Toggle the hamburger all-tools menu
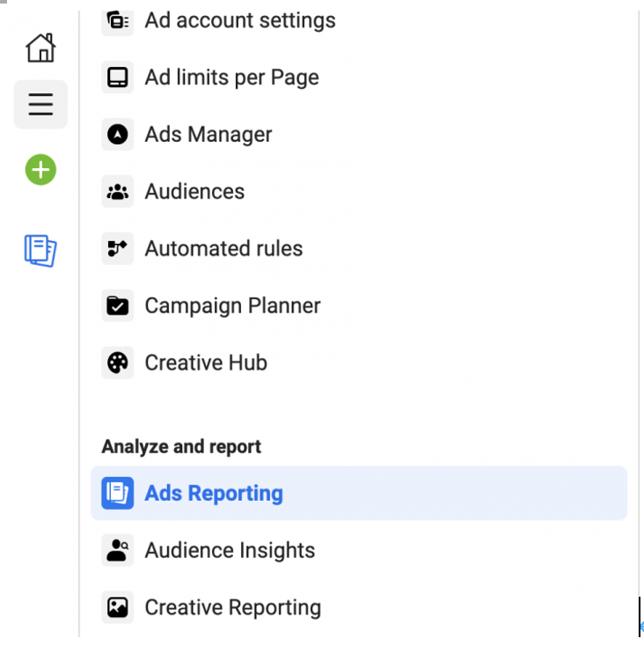 coord(40,105)
